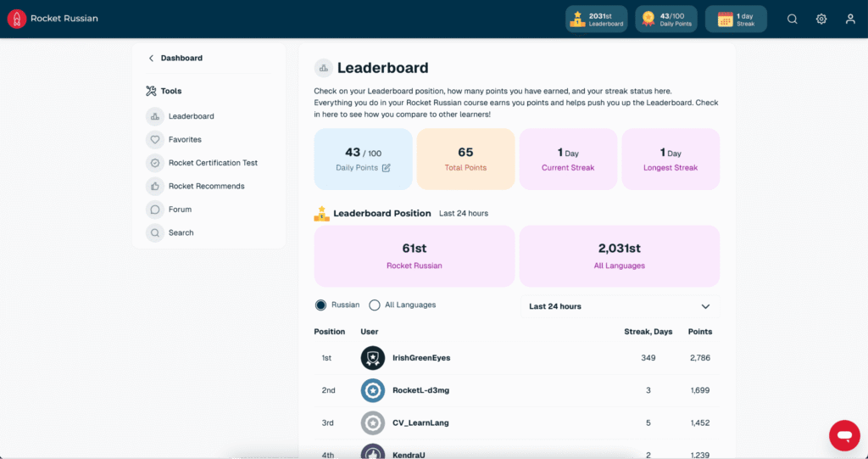Click the 43/100 Daily Points header badge

[x=666, y=19]
